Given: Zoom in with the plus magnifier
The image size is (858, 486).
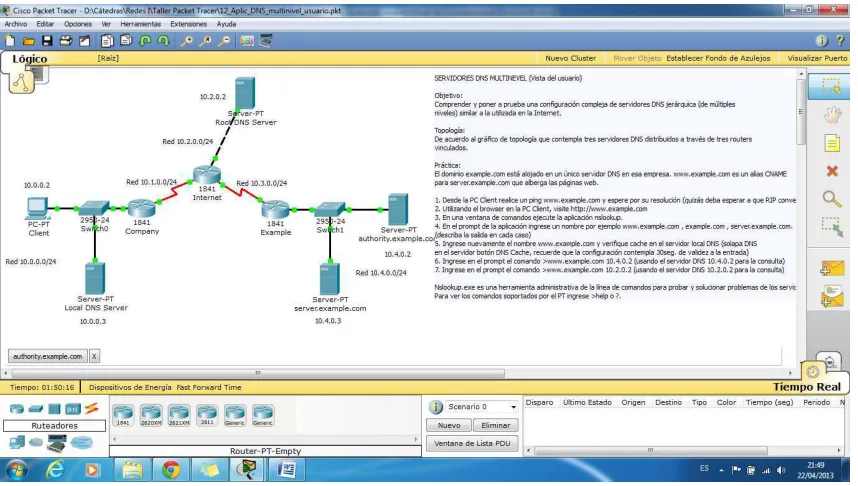Looking at the screenshot, I should (x=187, y=41).
